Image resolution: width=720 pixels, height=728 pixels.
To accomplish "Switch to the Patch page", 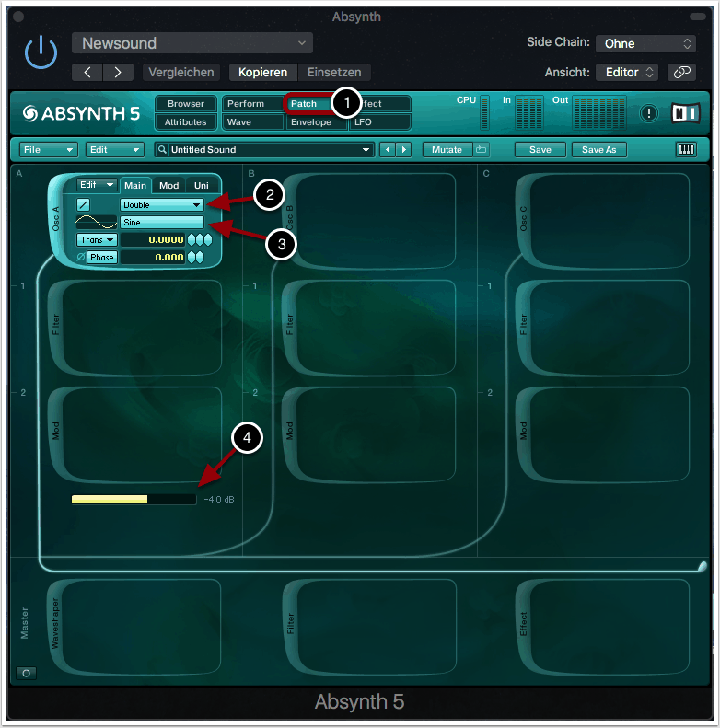I will click(x=308, y=103).
